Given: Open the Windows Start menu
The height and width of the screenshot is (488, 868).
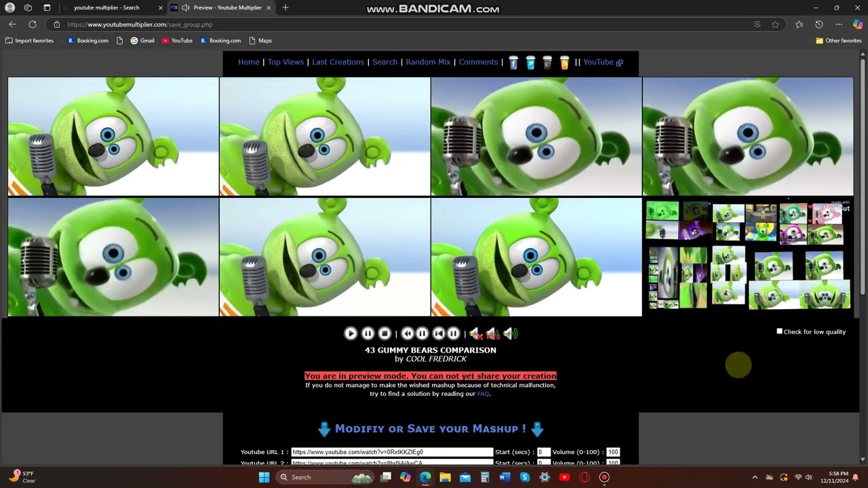Looking at the screenshot, I should coord(264,477).
